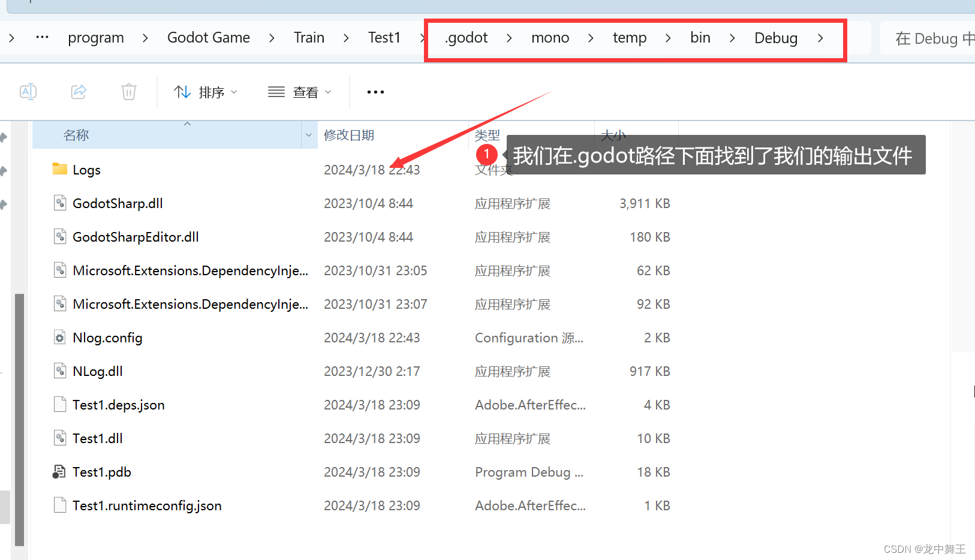Select the Logs folder icon
Viewport: 975px width, 560px height.
pos(60,169)
